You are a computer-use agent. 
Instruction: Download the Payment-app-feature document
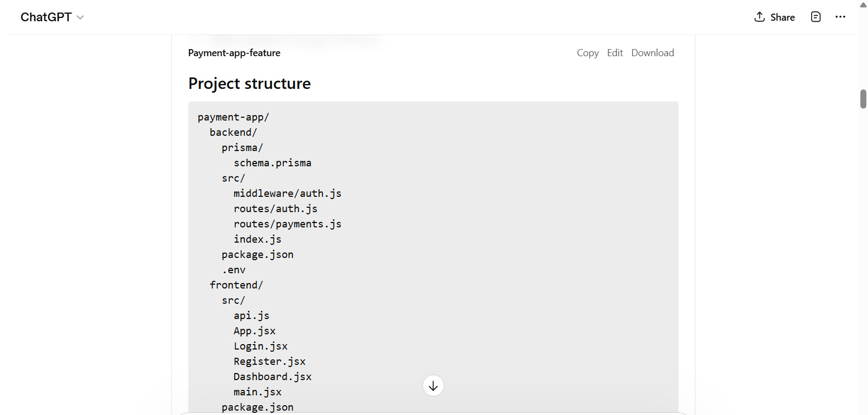[x=652, y=53]
